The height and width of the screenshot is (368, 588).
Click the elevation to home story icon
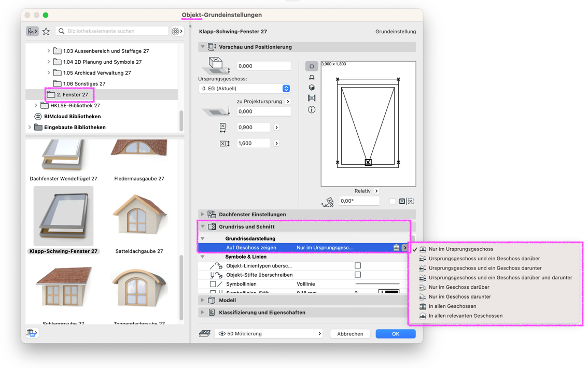216,66
